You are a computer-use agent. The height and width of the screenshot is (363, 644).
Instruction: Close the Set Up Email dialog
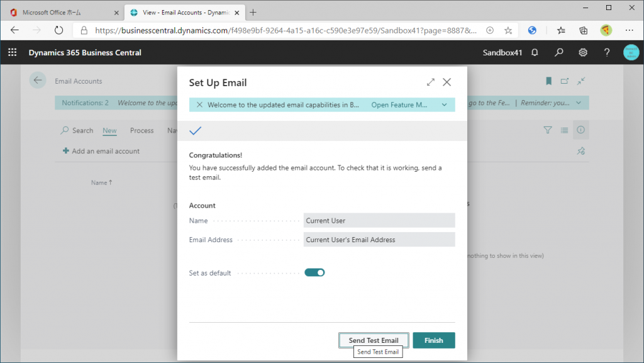tap(447, 82)
